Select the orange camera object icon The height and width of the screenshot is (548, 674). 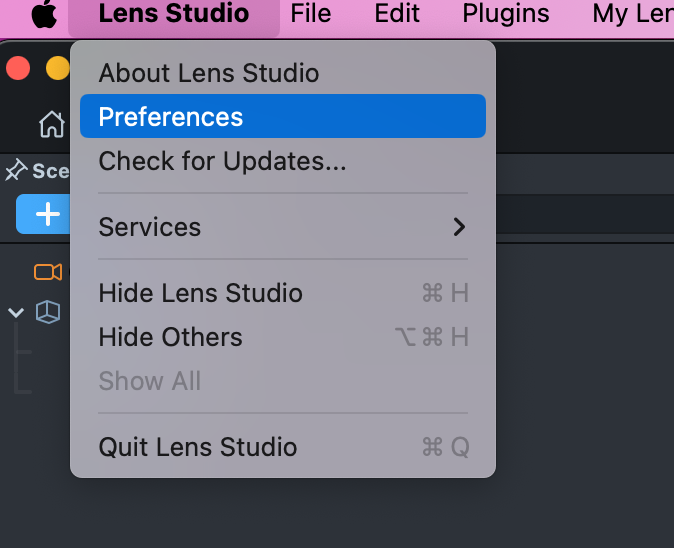click(47, 272)
